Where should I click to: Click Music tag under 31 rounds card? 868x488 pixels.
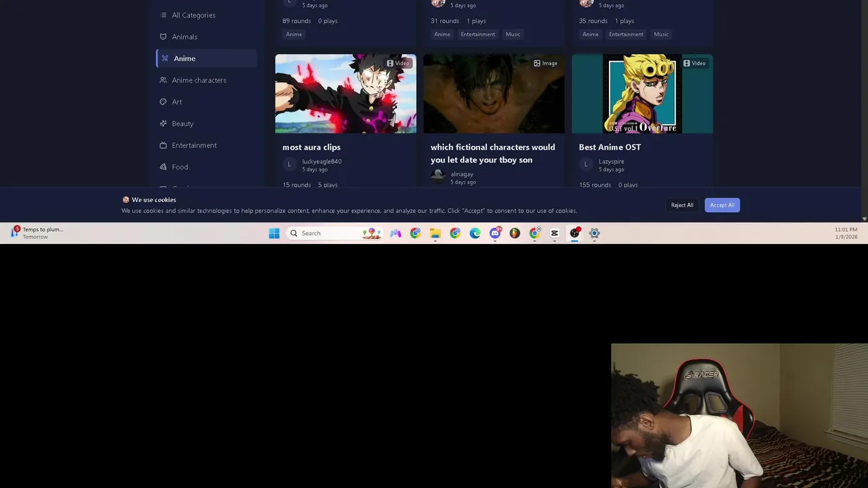click(x=513, y=34)
